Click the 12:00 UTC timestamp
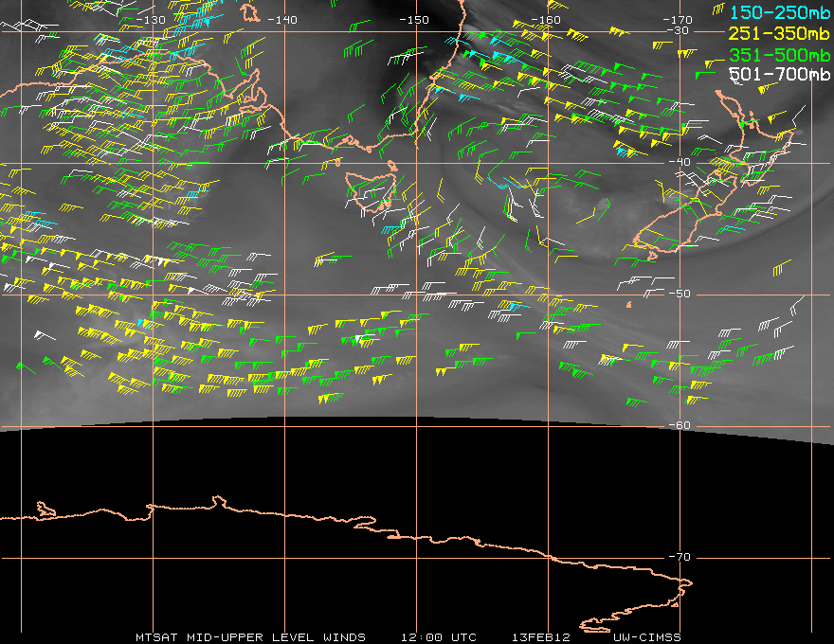The image size is (834, 644). pos(439,637)
